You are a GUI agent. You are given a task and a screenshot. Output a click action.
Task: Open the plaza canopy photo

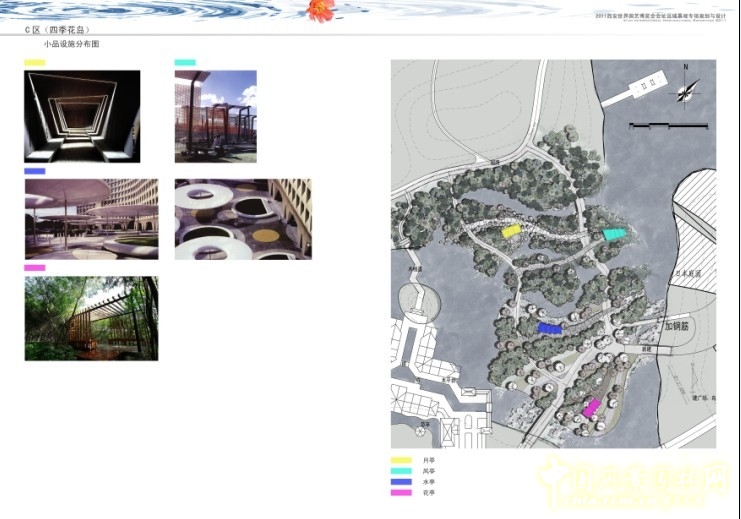pyautogui.click(x=91, y=219)
